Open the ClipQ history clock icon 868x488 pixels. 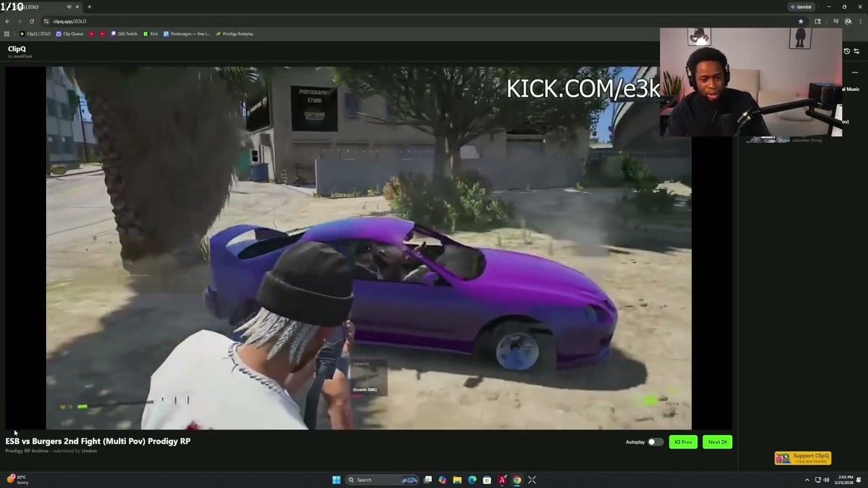coord(847,52)
